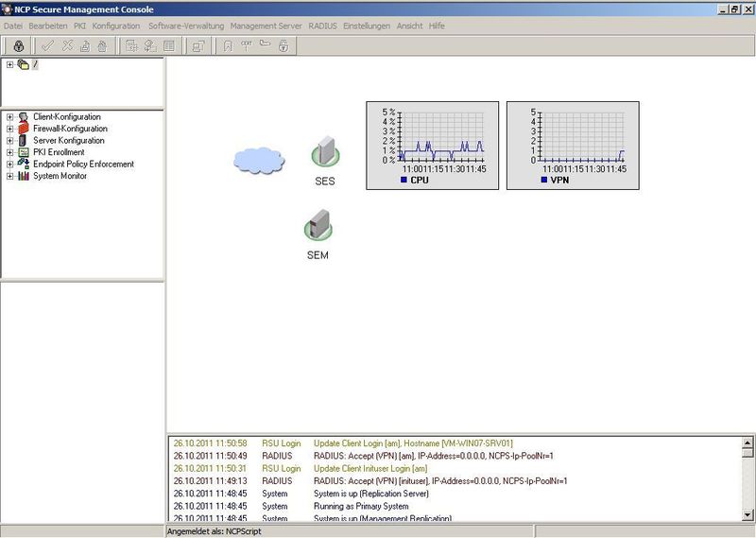Open the RADIUS menu
This screenshot has width=756, height=538.
click(x=323, y=26)
